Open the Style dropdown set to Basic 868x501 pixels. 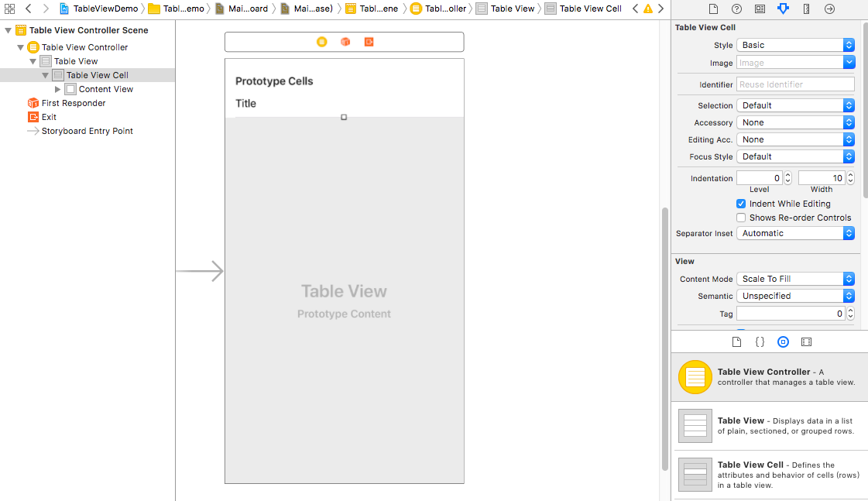coord(795,45)
